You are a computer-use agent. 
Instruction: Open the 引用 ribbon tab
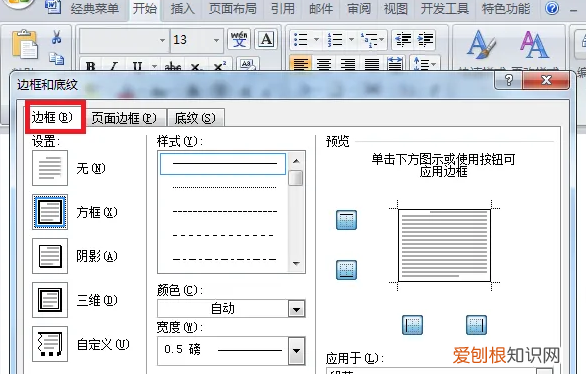click(283, 9)
